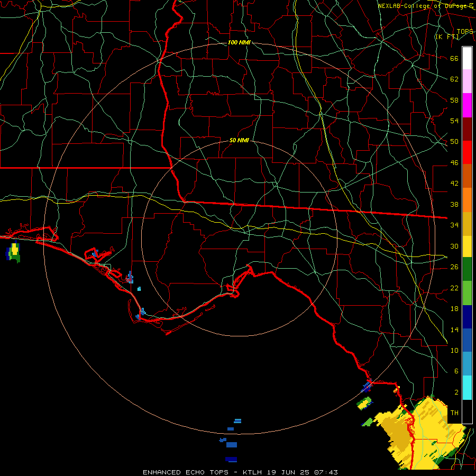Choose the dark orange legend swatch

467,176
